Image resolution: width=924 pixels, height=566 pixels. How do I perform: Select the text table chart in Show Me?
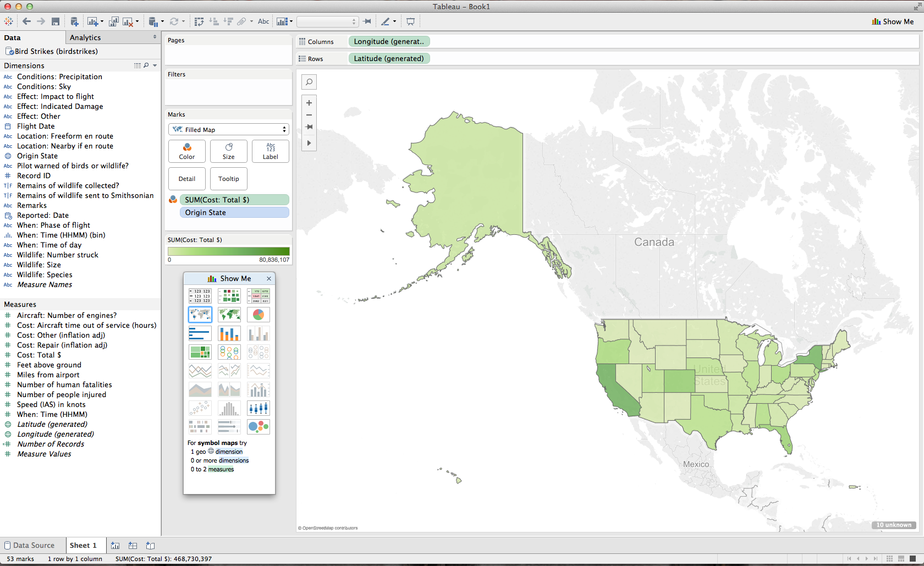click(x=200, y=296)
